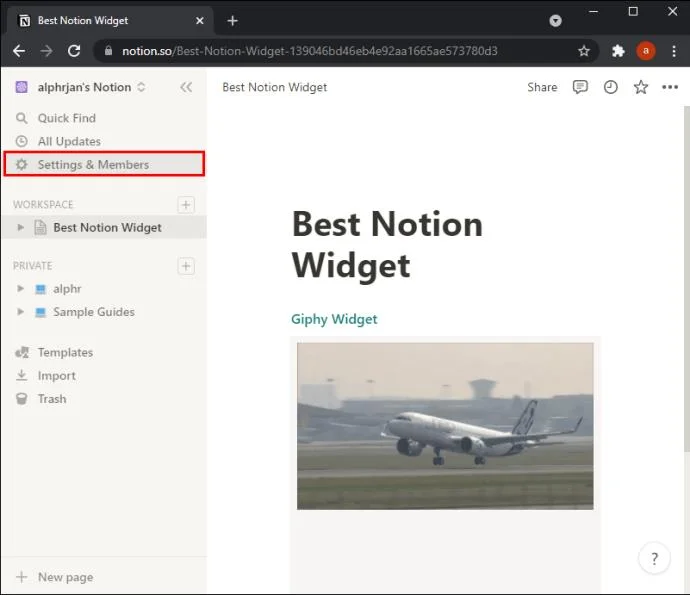Open page options three-dot menu
The image size is (690, 595).
click(670, 87)
